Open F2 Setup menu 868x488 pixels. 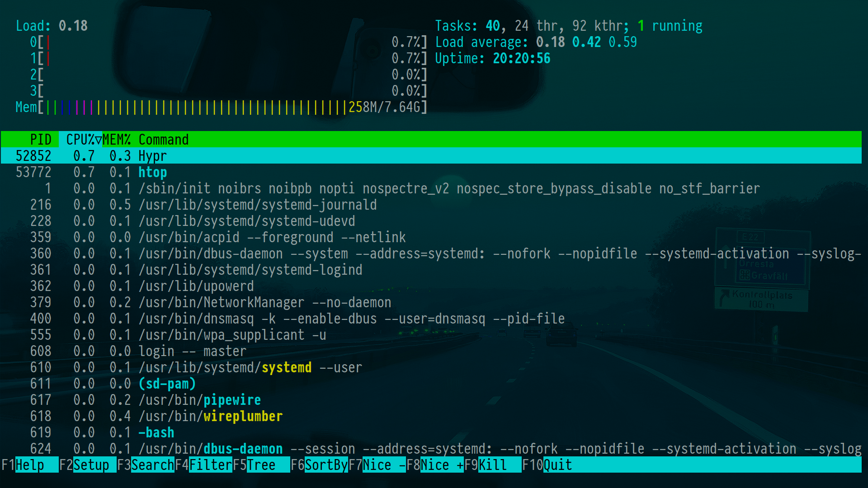pyautogui.click(x=87, y=465)
